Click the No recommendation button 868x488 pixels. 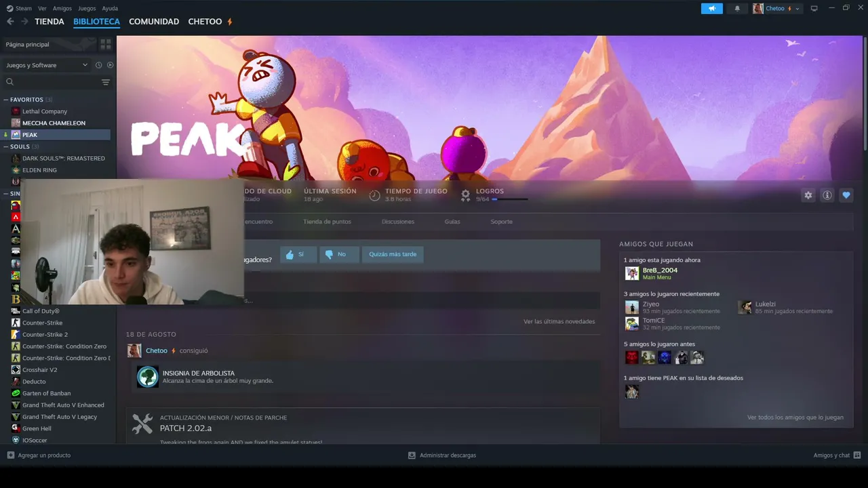pos(339,255)
